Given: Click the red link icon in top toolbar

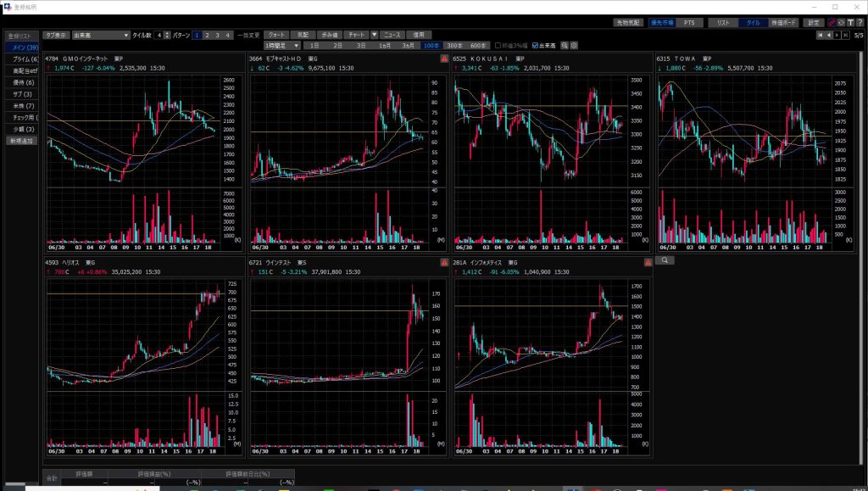Looking at the screenshot, I should [x=832, y=23].
